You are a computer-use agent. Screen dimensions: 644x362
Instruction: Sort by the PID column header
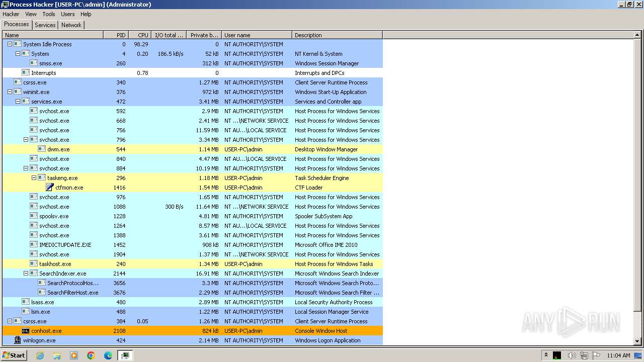(116, 35)
